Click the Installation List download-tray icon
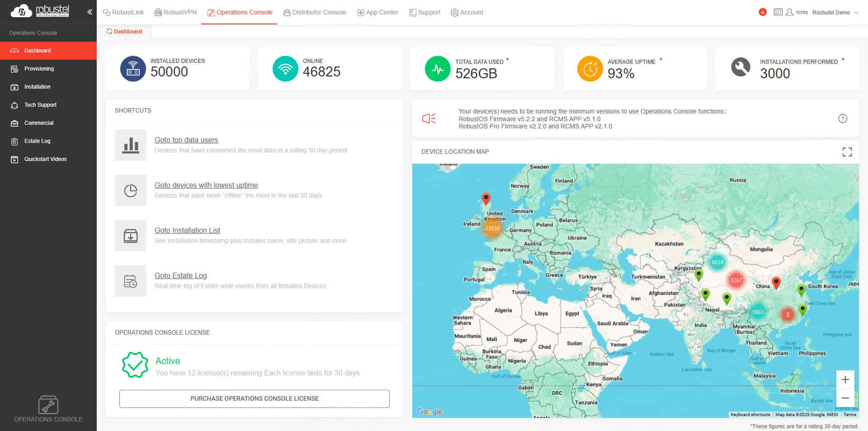 pos(131,236)
